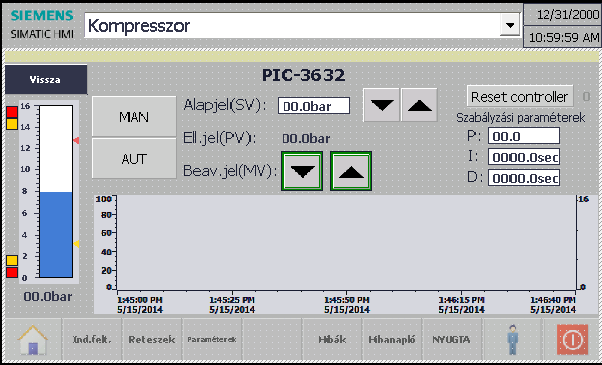
Task: Raise Beav.jel(MV) with green up arrow
Action: pyautogui.click(x=351, y=171)
